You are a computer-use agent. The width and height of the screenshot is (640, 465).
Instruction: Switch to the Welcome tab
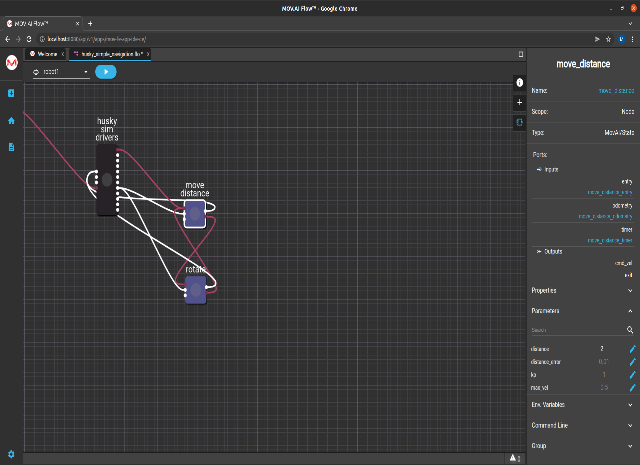click(45, 53)
